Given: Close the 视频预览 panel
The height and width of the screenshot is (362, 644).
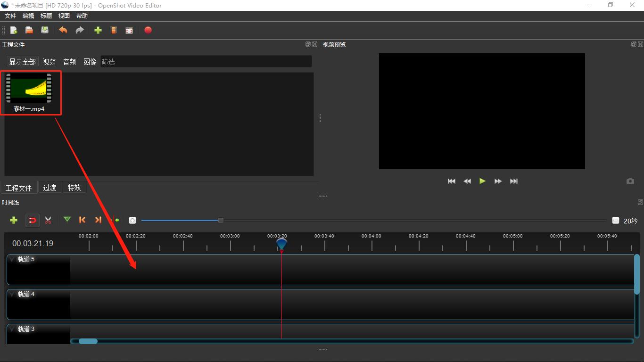Looking at the screenshot, I should pos(641,44).
